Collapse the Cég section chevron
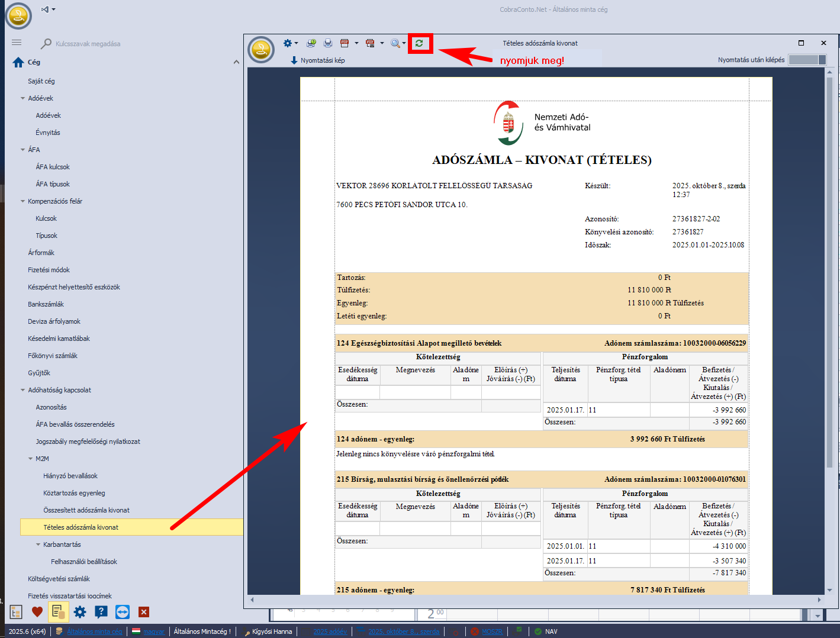The width and height of the screenshot is (840, 638). click(236, 62)
